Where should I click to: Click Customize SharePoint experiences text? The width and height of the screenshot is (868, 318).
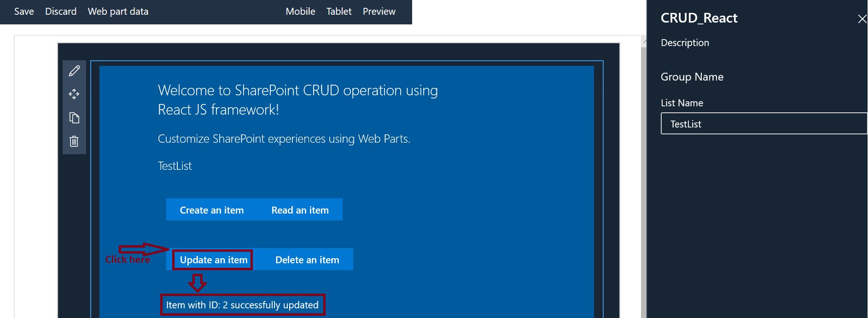click(284, 139)
